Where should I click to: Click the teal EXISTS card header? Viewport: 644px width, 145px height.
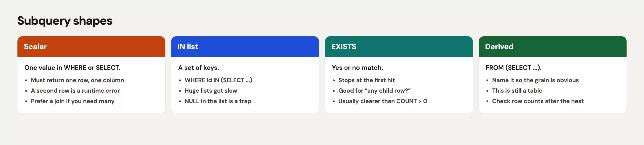pyautogui.click(x=399, y=46)
